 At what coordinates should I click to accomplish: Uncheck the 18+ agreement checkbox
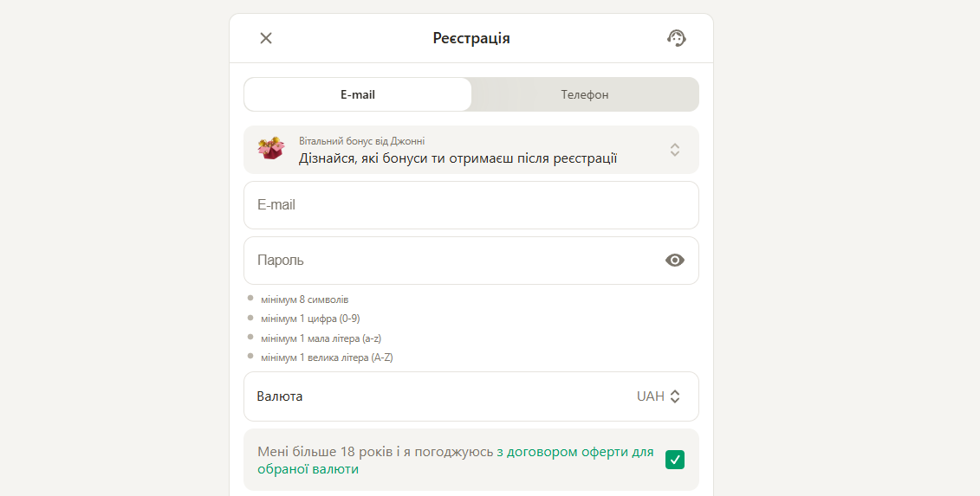pyautogui.click(x=675, y=460)
